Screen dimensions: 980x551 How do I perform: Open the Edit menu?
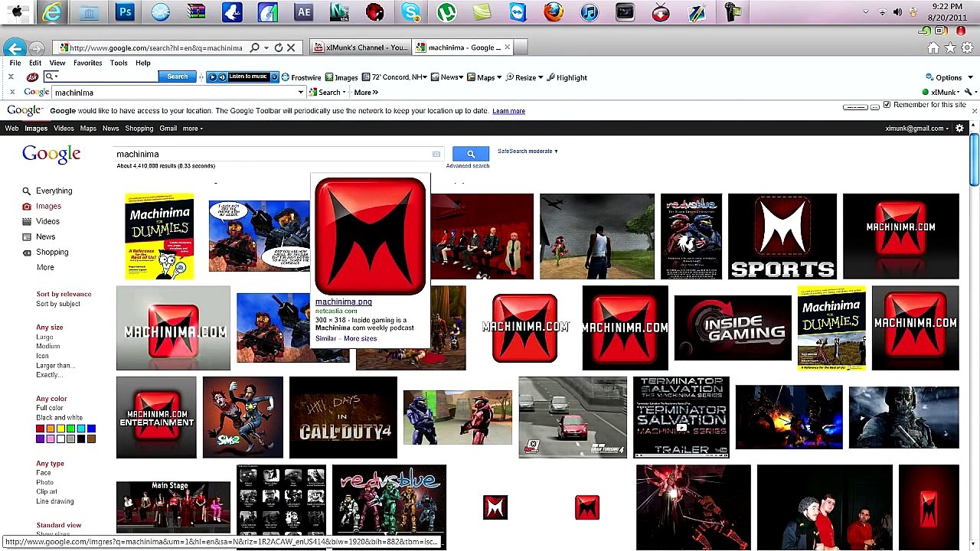tap(35, 63)
